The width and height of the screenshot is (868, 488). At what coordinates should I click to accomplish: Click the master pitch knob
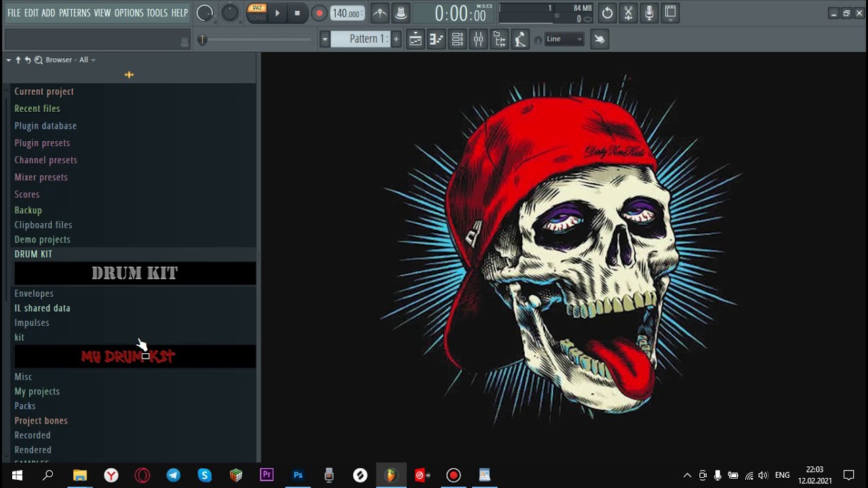[230, 13]
